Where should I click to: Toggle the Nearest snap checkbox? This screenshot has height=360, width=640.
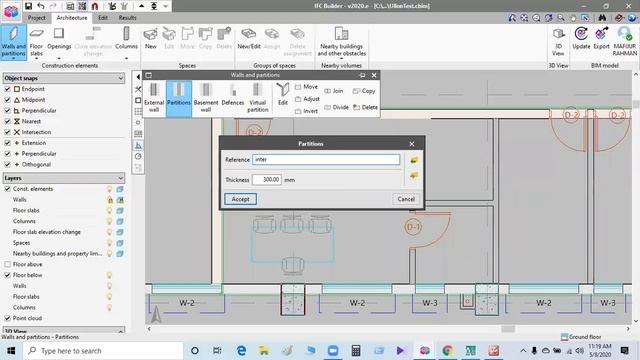[x=7, y=121]
